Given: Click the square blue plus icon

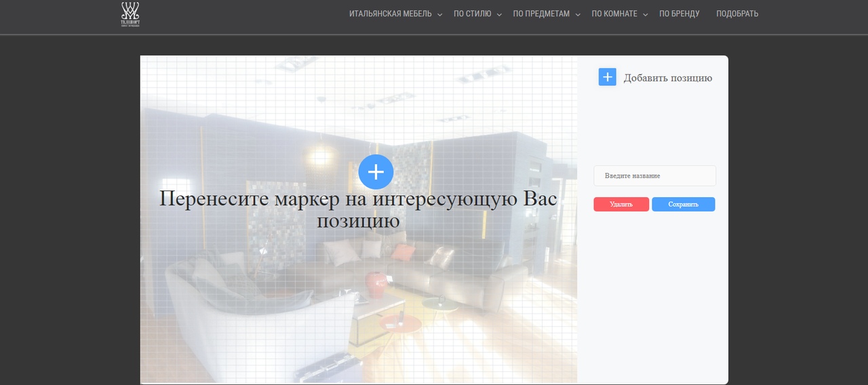Looking at the screenshot, I should point(607,77).
